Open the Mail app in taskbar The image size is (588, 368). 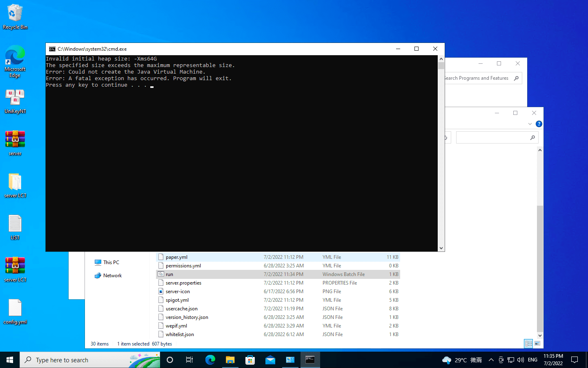coord(270,360)
